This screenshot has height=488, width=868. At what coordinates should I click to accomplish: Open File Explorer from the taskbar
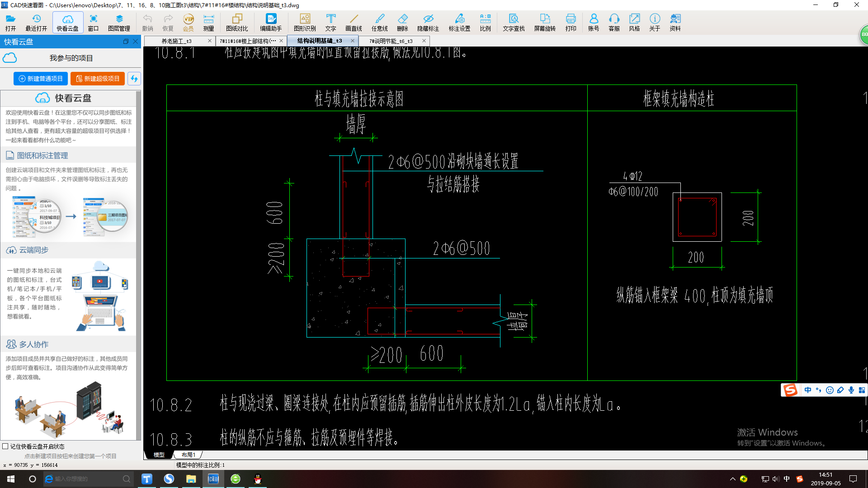pos(191,479)
